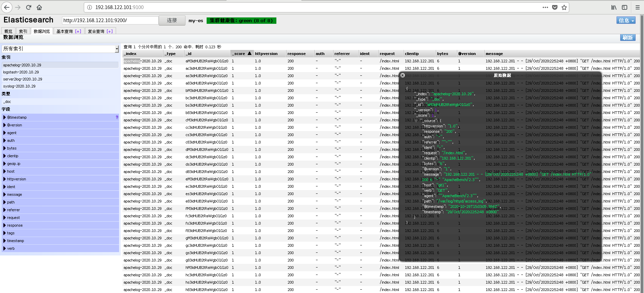
Task: Add a new 复合查询 tab with [+]
Action: click(x=110, y=31)
